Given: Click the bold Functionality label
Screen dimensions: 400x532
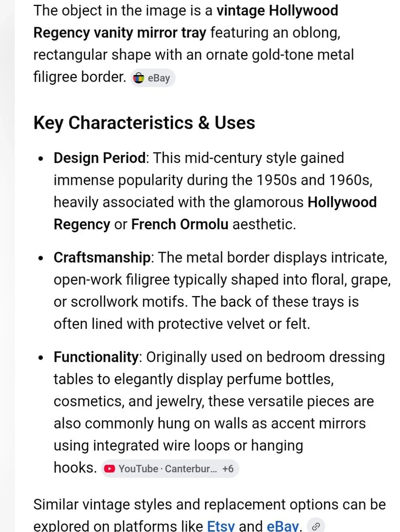Looking at the screenshot, I should (x=96, y=357).
